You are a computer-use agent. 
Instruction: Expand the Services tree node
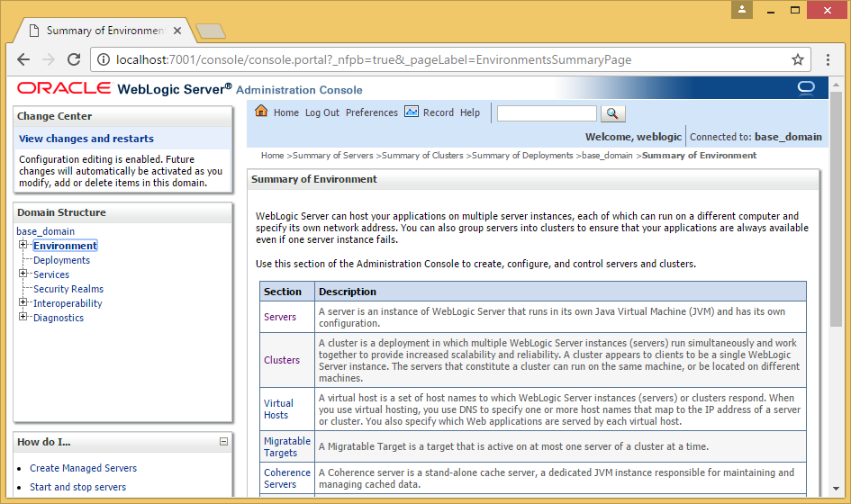(23, 274)
